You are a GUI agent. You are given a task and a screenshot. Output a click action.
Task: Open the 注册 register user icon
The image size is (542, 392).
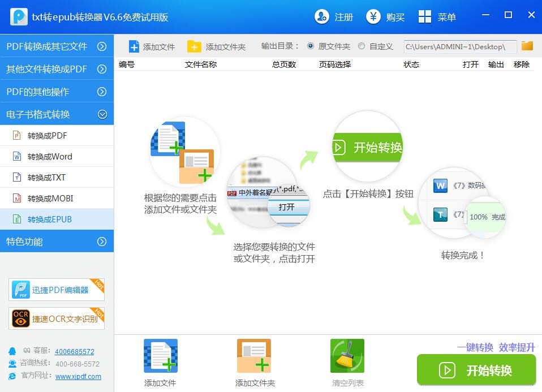pos(322,16)
